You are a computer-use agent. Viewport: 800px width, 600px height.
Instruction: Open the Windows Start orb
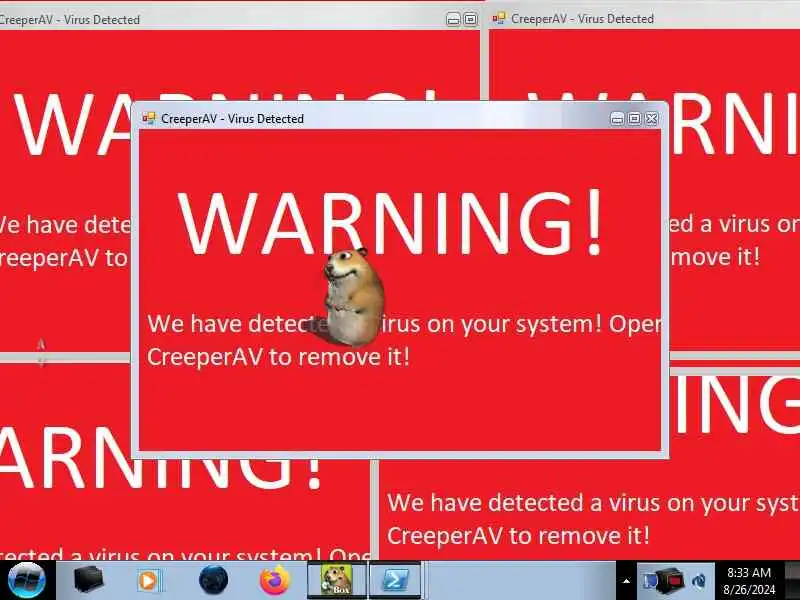click(27, 581)
